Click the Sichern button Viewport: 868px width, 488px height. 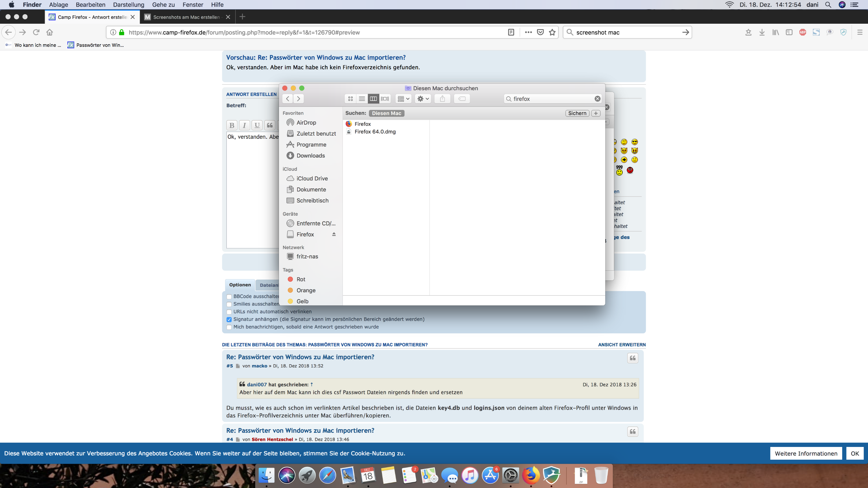tap(577, 113)
